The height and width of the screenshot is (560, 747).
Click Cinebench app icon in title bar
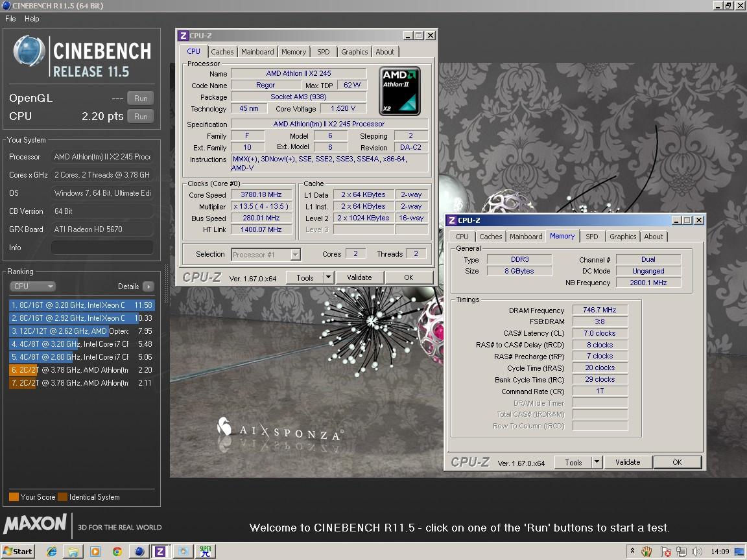click(x=6, y=6)
